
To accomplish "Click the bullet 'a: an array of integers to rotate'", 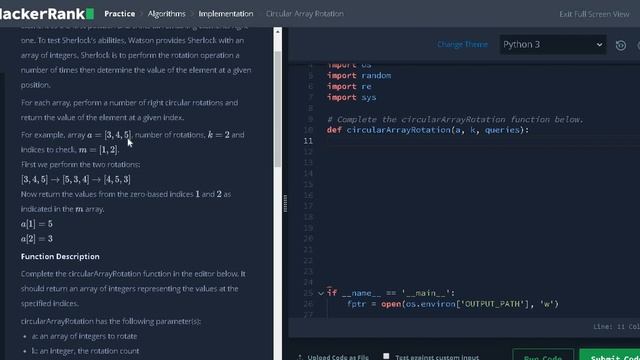I will [84, 336].
